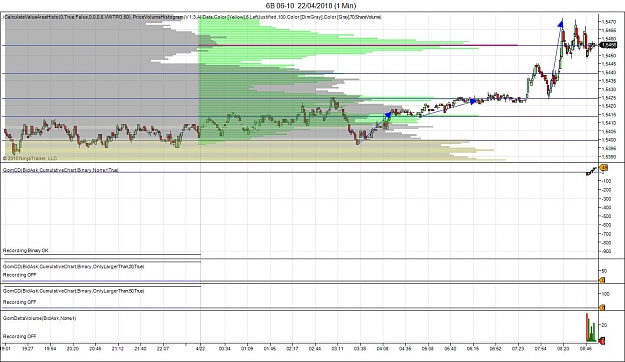Click the '1,5415' price axis label
This screenshot has width=625, height=362.
(x=608, y=114)
